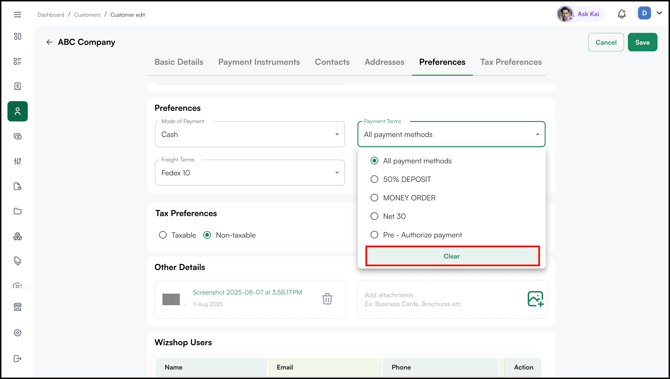Open the storefront icon in sidebar
Screen dimensions: 670x379
pyautogui.click(x=18, y=307)
